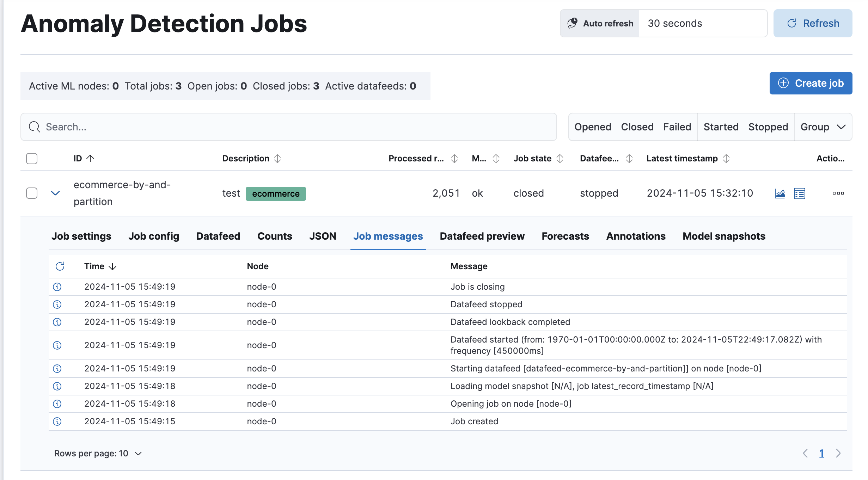Click the Create job button
This screenshot has width=868, height=480.
pyautogui.click(x=811, y=83)
